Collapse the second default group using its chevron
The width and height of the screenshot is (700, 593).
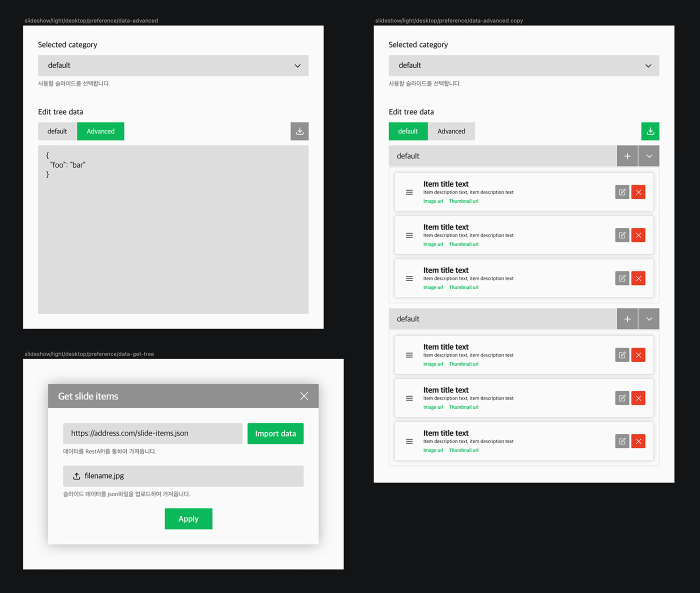649,319
